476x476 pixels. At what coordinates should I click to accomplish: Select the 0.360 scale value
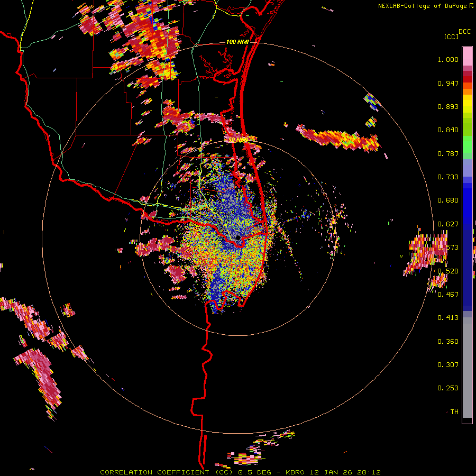[448, 342]
